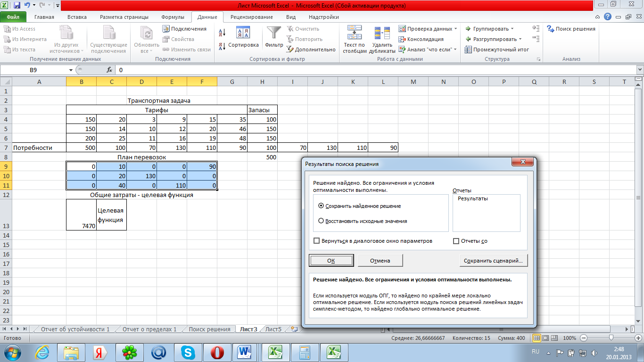Switch to the Главная tab
Image resolution: width=644 pixels, height=362 pixels.
44,17
